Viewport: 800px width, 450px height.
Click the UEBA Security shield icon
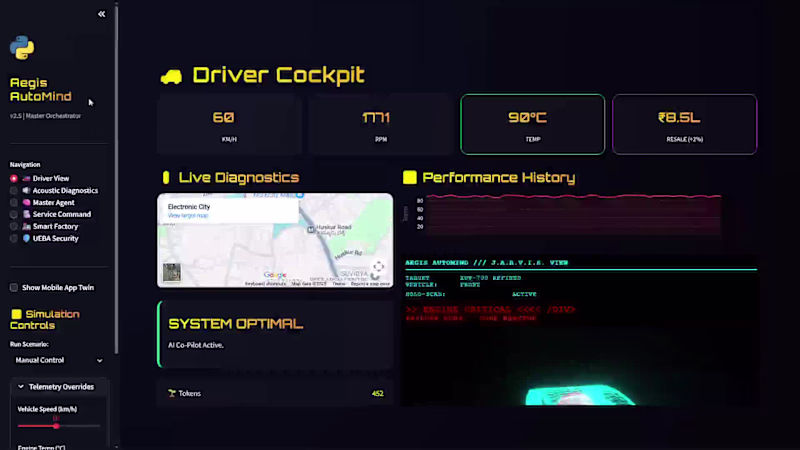[27, 238]
